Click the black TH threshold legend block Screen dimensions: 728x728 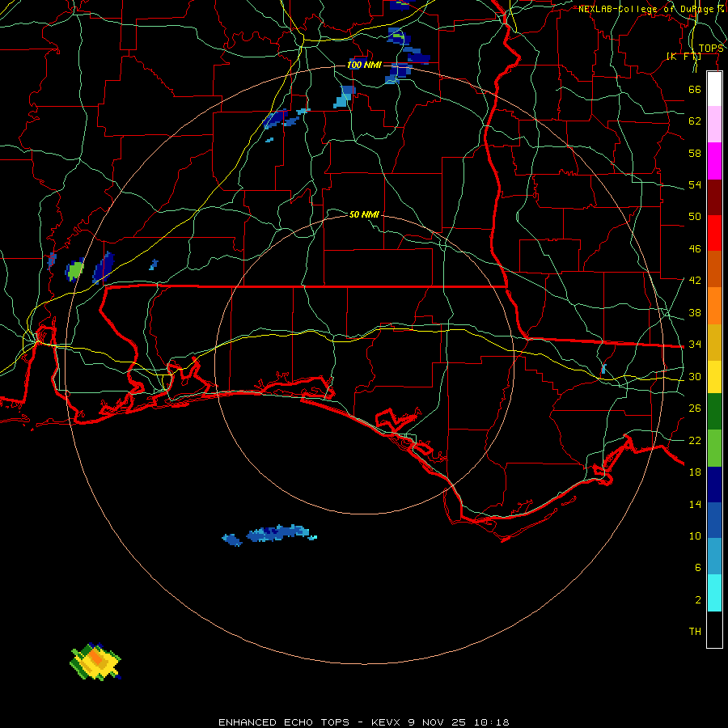coord(714,629)
